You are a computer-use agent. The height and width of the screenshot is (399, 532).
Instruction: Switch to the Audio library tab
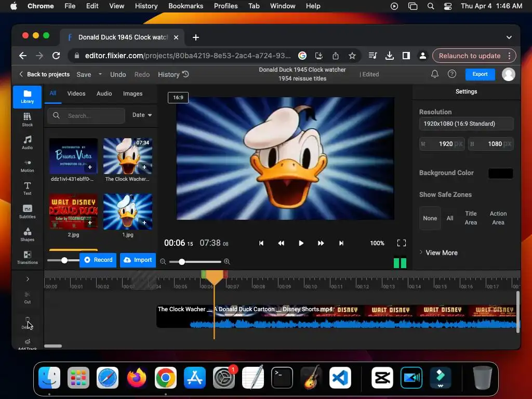tap(104, 94)
